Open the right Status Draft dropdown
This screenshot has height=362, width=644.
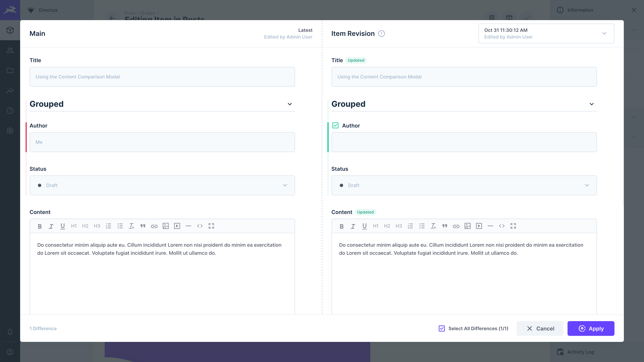click(464, 185)
